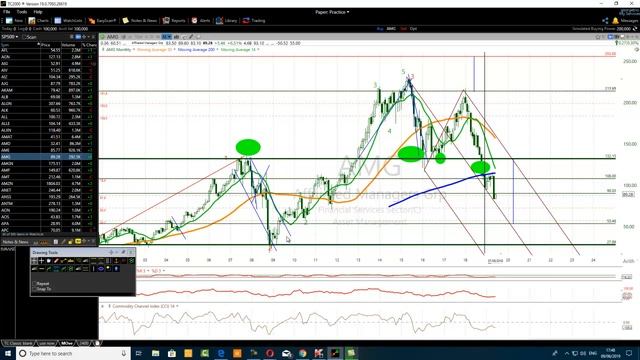Open the New toolbar item
Viewport: 640px width, 360px height.
click(14, 20)
